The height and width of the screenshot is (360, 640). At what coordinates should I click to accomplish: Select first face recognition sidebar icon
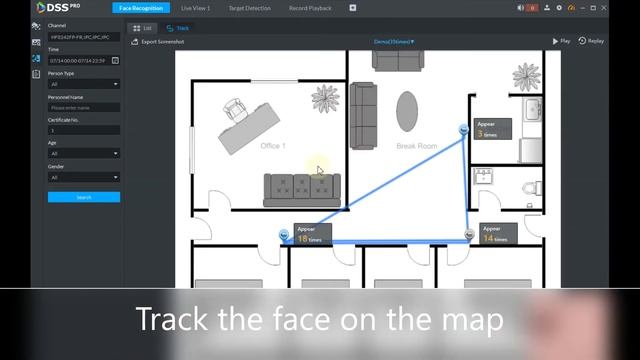(x=36, y=26)
